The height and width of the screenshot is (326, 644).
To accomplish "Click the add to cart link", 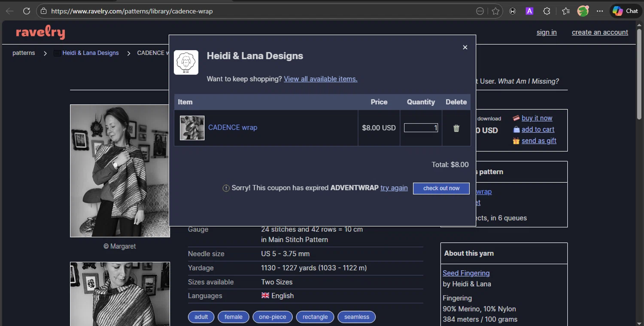I will [x=538, y=129].
